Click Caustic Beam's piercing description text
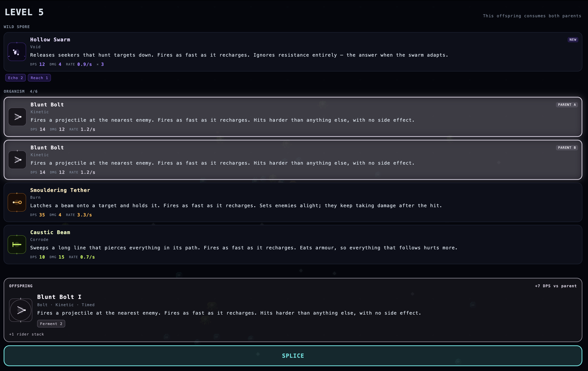588x371 pixels. tap(244, 248)
